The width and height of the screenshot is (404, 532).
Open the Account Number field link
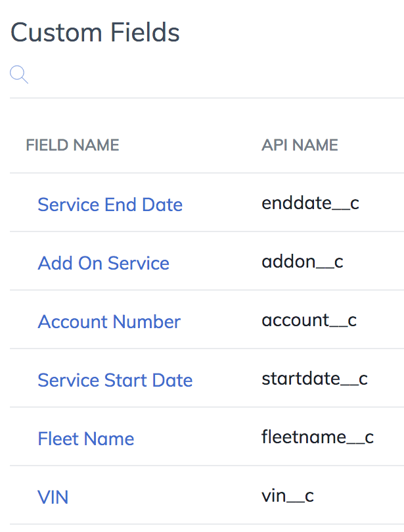click(109, 322)
